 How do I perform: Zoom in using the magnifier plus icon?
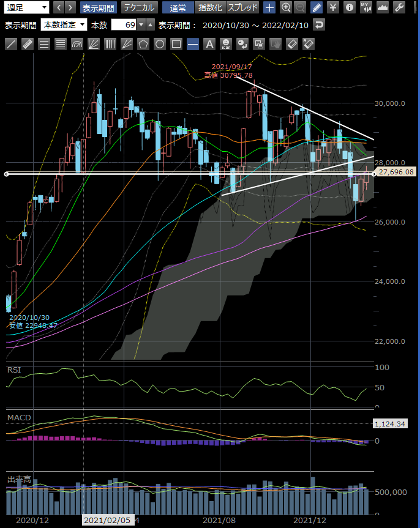(286, 8)
